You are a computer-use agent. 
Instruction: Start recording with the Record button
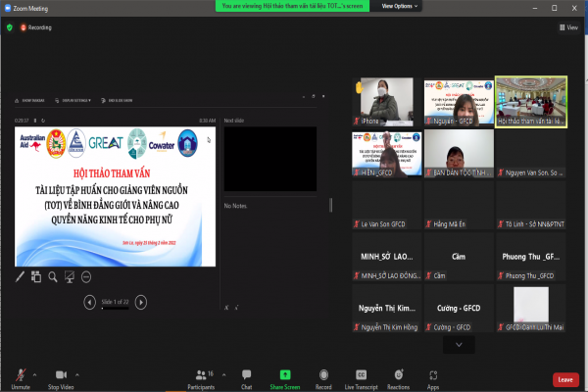322,375
